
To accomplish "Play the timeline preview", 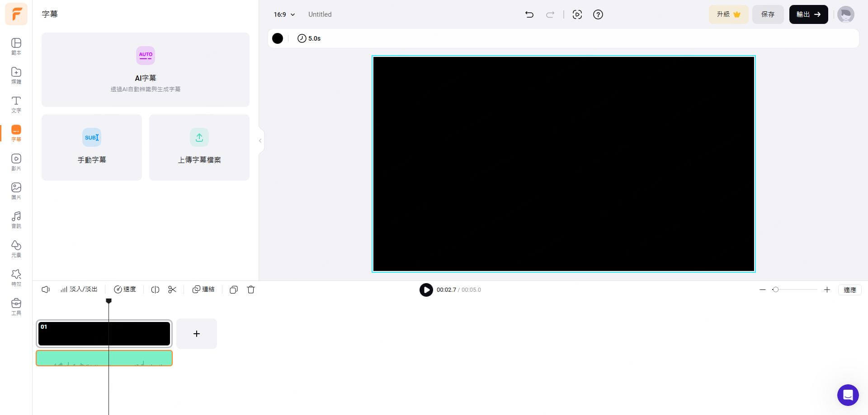I will point(426,290).
